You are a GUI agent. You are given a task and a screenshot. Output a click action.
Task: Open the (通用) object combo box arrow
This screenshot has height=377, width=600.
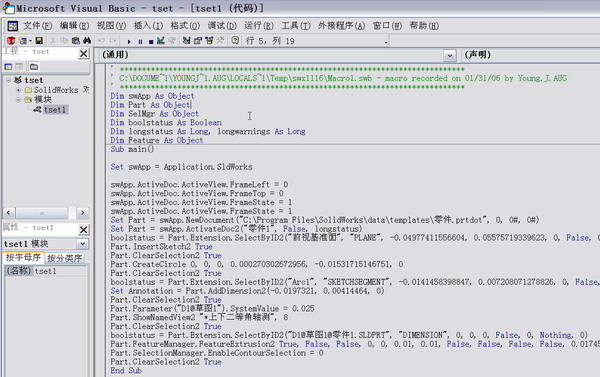[450, 55]
